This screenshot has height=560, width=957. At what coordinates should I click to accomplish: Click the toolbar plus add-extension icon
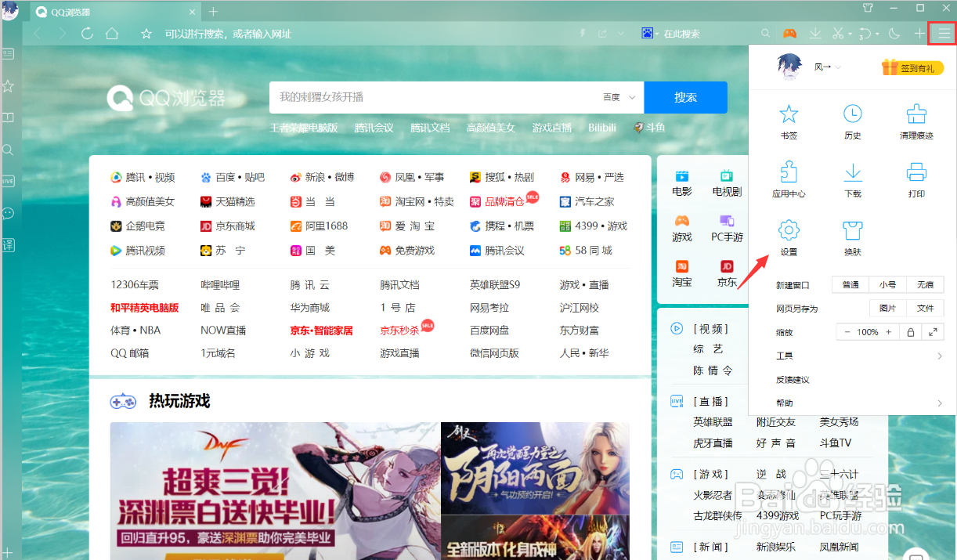919,34
